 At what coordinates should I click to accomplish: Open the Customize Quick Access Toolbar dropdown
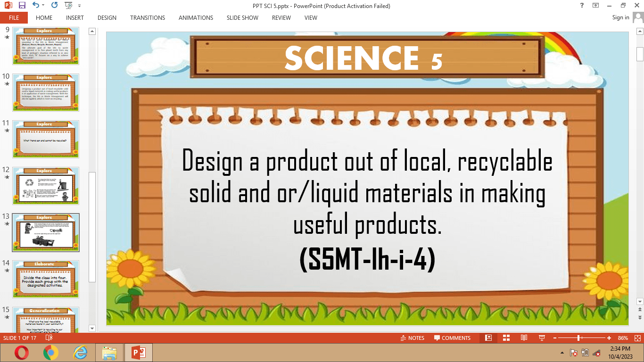pos(79,5)
